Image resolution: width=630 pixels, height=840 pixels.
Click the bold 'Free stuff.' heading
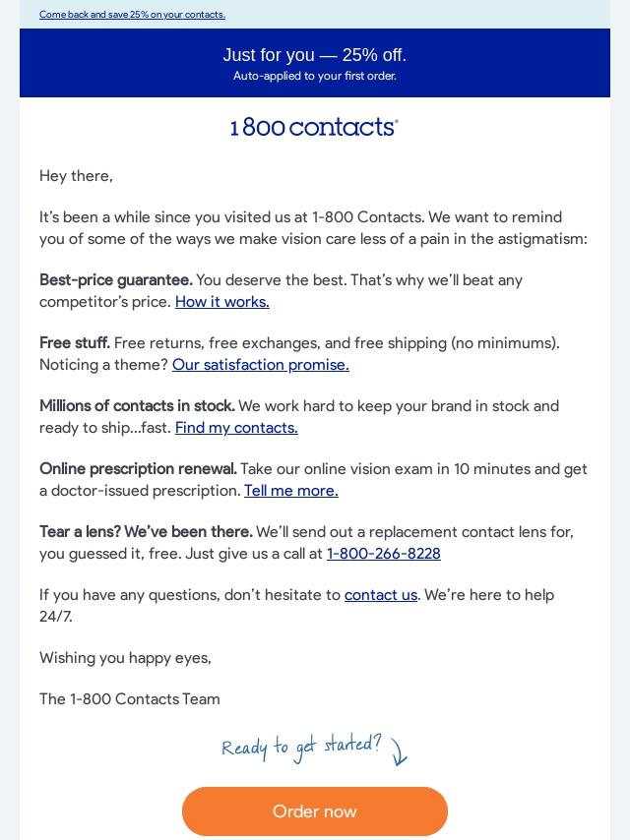[75, 343]
